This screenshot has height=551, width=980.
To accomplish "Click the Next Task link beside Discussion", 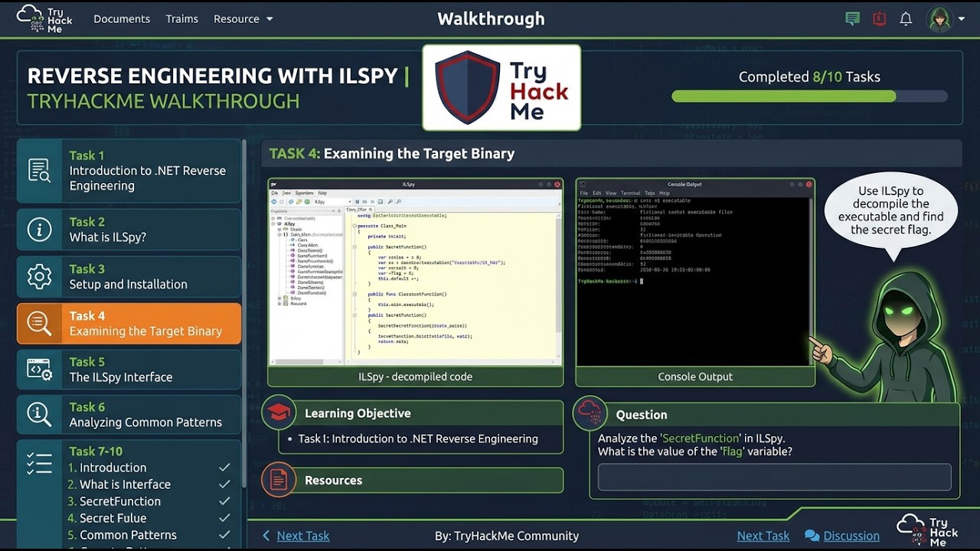I will 763,536.
